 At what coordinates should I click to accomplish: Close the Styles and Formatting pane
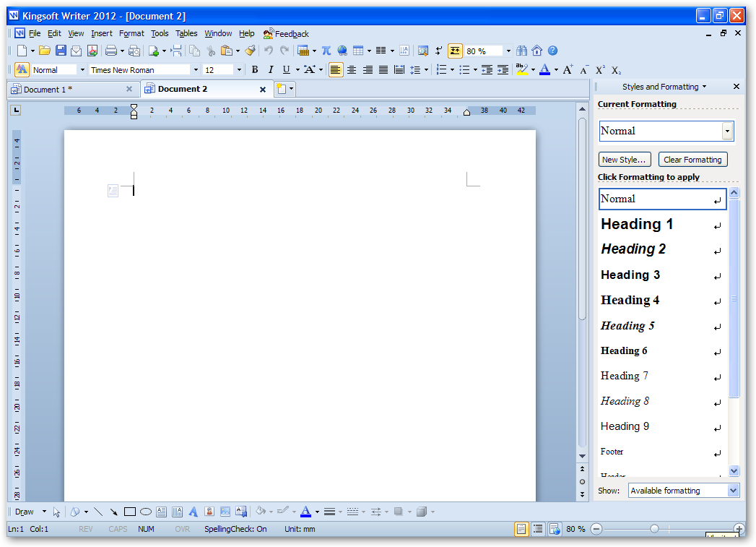[x=737, y=86]
